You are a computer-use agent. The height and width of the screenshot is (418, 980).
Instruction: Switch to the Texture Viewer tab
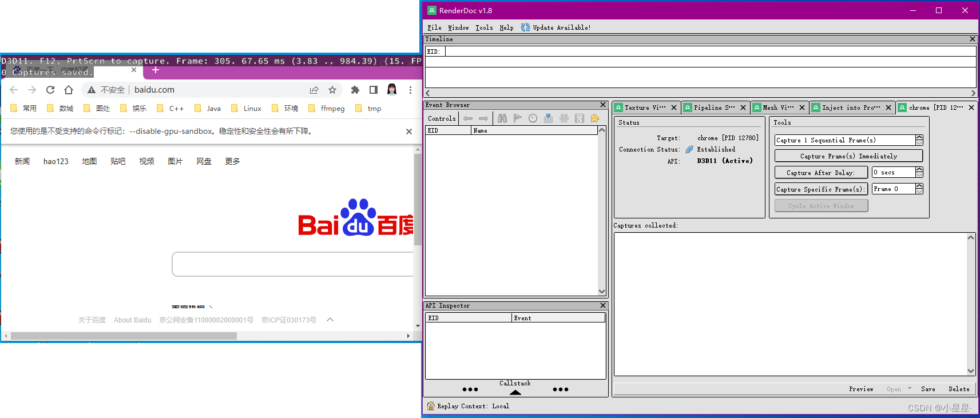click(x=645, y=108)
